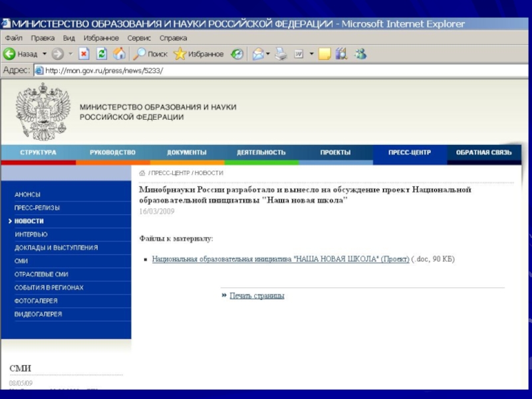Click the НОВОСТИ breadcrumb link
The width and height of the screenshot is (532, 399).
point(209,173)
